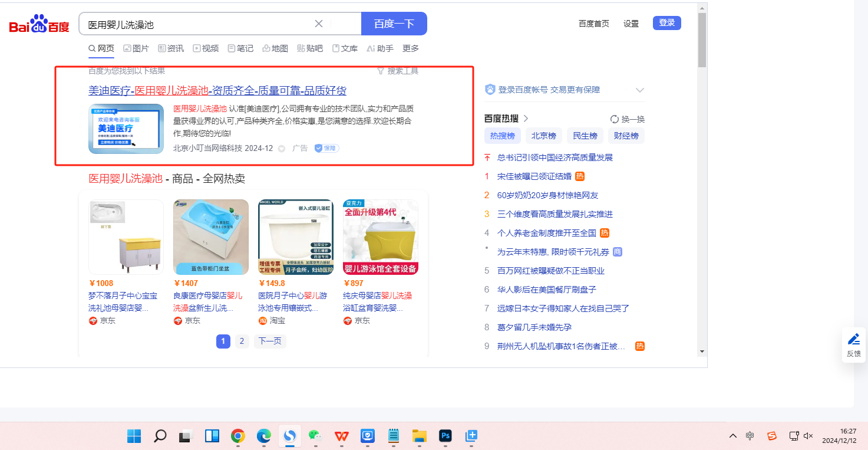Open the ¥1407 blue baby tub product image
868x450 pixels.
(x=211, y=237)
